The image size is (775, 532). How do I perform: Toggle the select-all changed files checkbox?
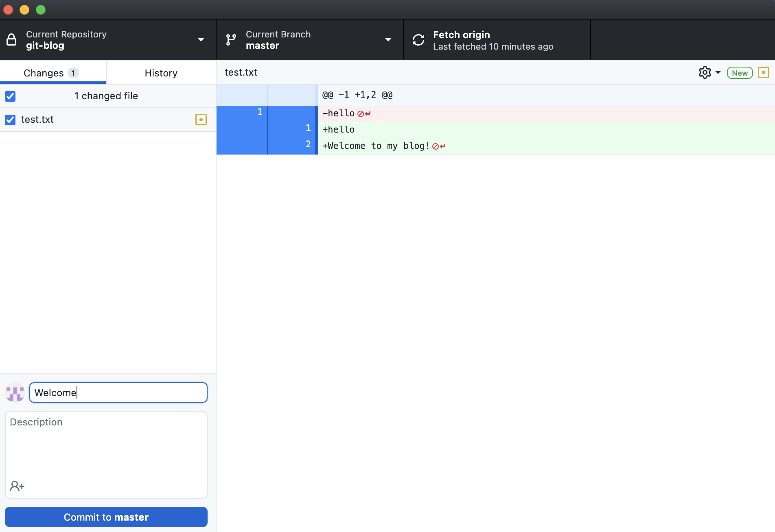tap(10, 96)
